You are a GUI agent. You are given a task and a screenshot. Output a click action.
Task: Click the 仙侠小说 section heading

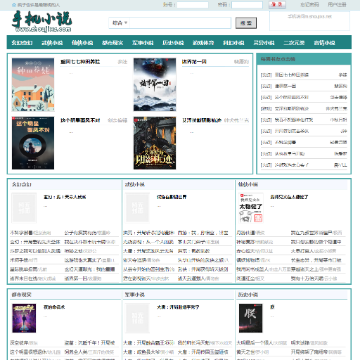tap(248, 184)
